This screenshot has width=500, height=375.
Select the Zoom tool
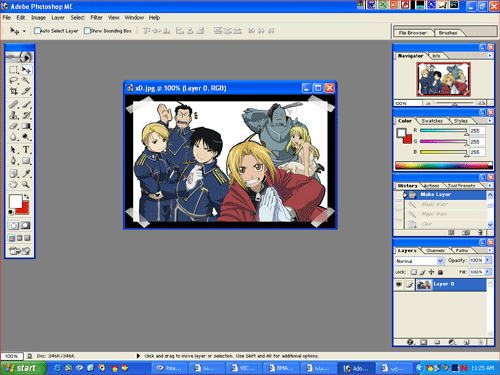click(x=26, y=184)
